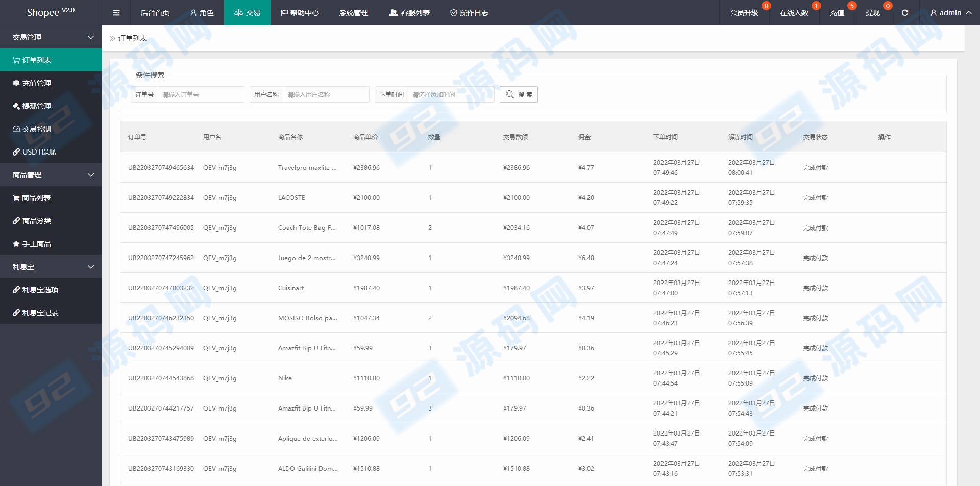Screen dimensions: 980x486
Task: Click the 会员升级 notification link
Action: click(744, 13)
